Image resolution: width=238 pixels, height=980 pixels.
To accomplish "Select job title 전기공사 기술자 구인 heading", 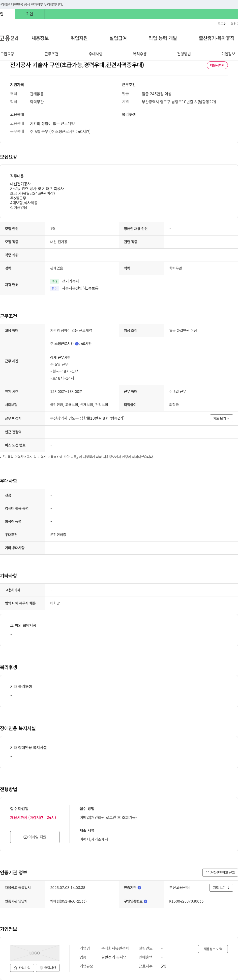I will pyautogui.click(x=77, y=65).
